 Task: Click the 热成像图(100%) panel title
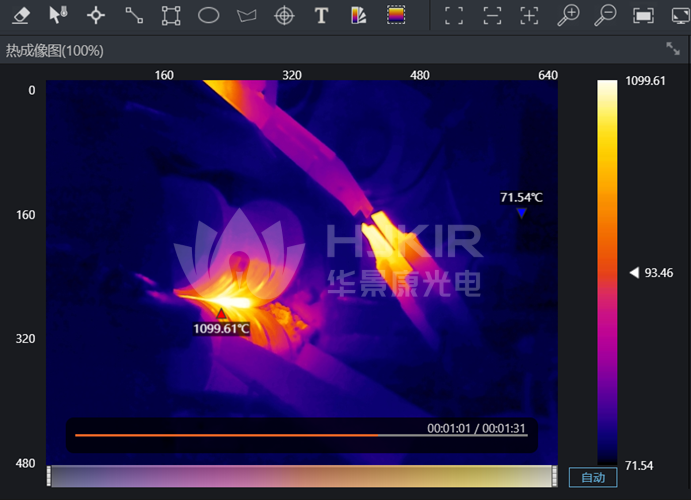(x=55, y=51)
